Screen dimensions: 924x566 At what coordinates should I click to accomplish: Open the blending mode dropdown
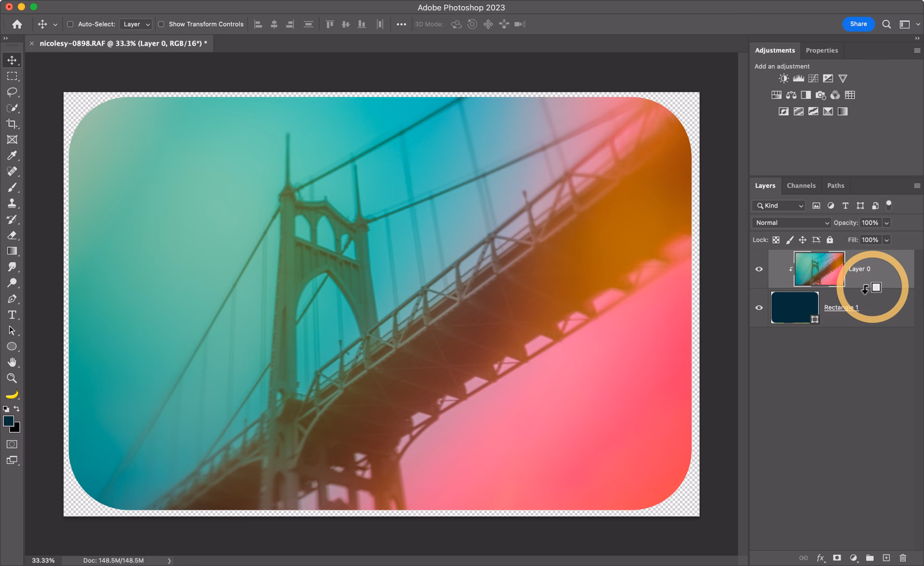(791, 222)
